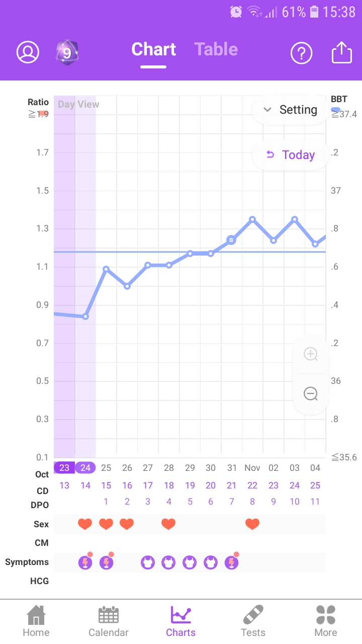Viewport: 362px width, 644px height.
Task: Tap the symptom icon under Oct 31
Action: [231, 562]
